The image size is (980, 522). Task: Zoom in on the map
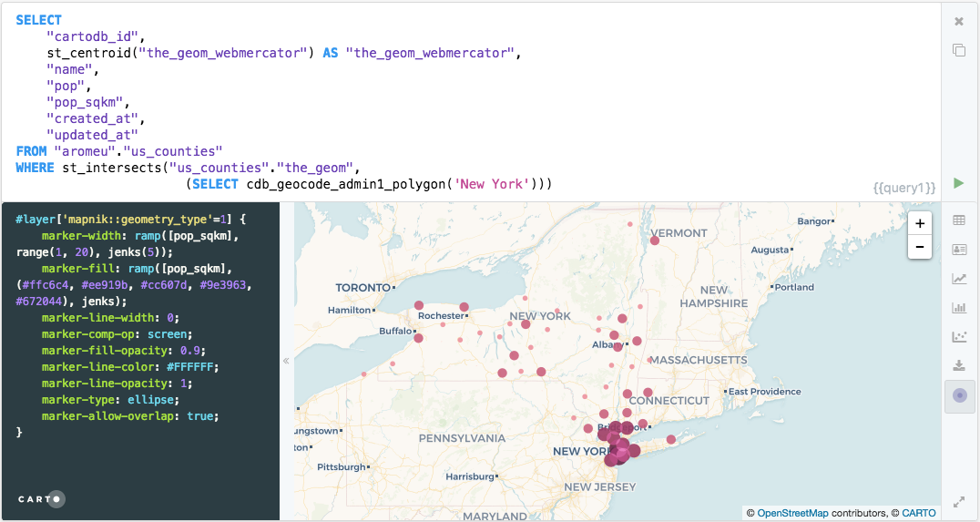tap(919, 224)
